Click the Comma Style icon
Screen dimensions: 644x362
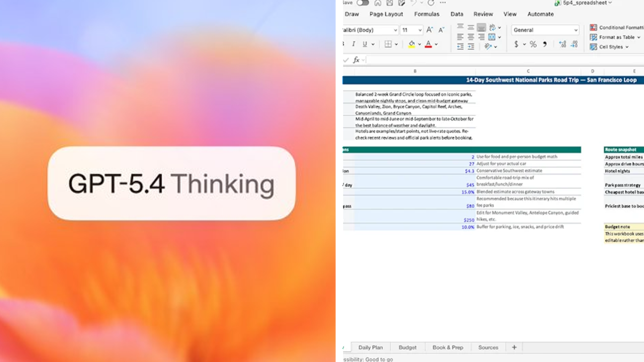pyautogui.click(x=545, y=44)
